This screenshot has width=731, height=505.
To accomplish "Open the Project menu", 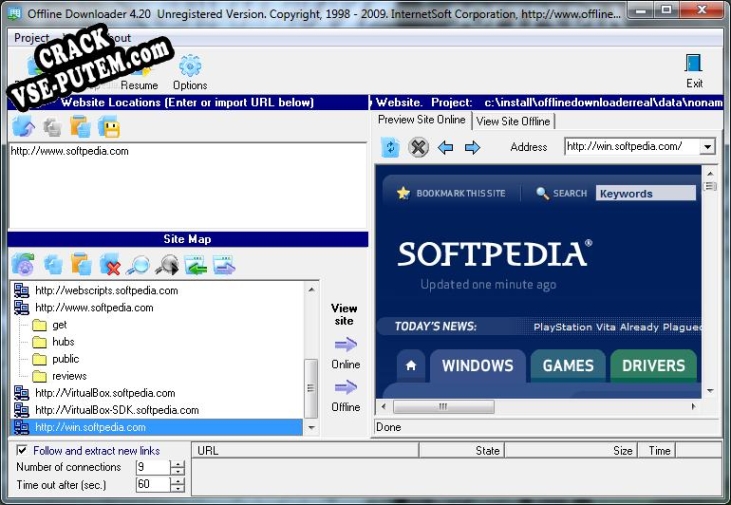I will 31,38.
